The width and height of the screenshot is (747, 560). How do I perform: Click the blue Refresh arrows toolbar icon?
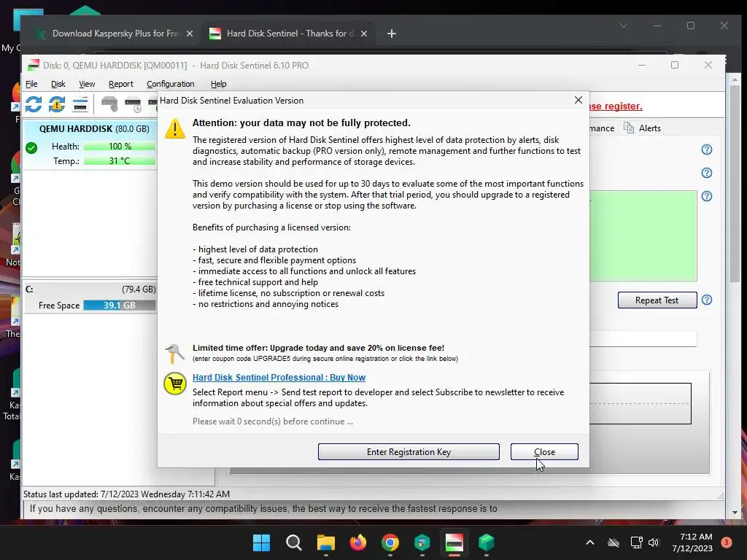(34, 104)
